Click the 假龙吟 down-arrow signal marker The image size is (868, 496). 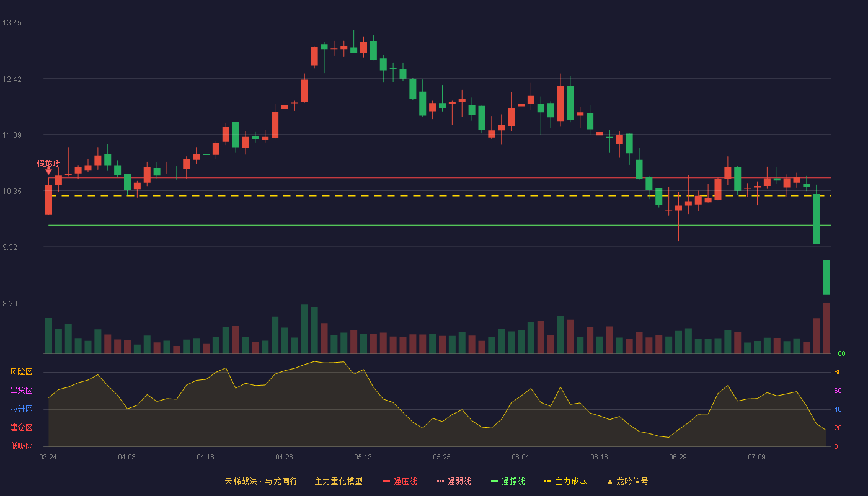(x=48, y=170)
